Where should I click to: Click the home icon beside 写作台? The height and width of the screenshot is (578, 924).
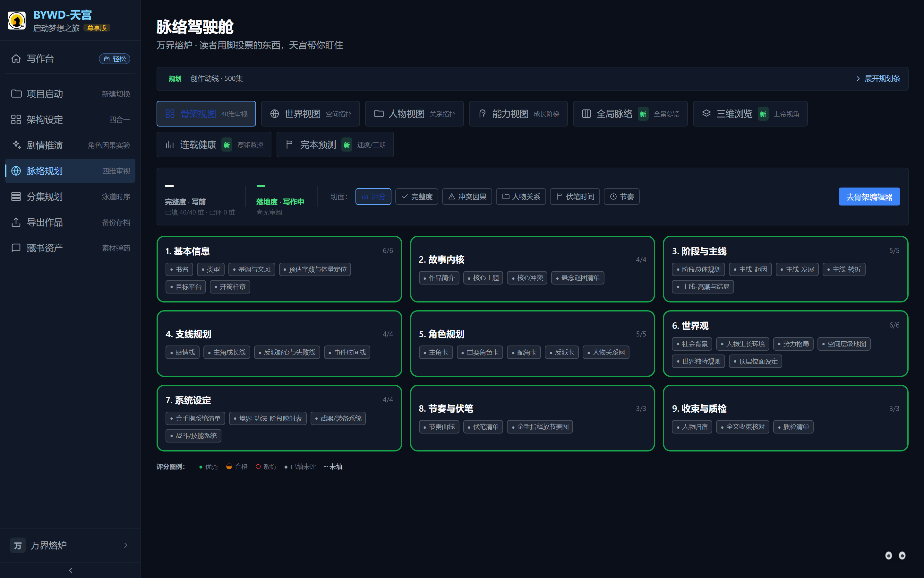click(16, 58)
